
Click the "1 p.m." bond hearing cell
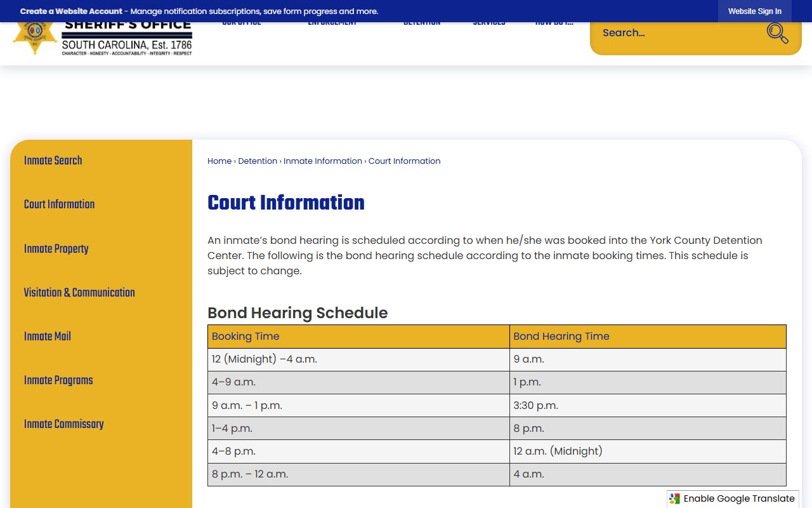pyautogui.click(x=648, y=382)
